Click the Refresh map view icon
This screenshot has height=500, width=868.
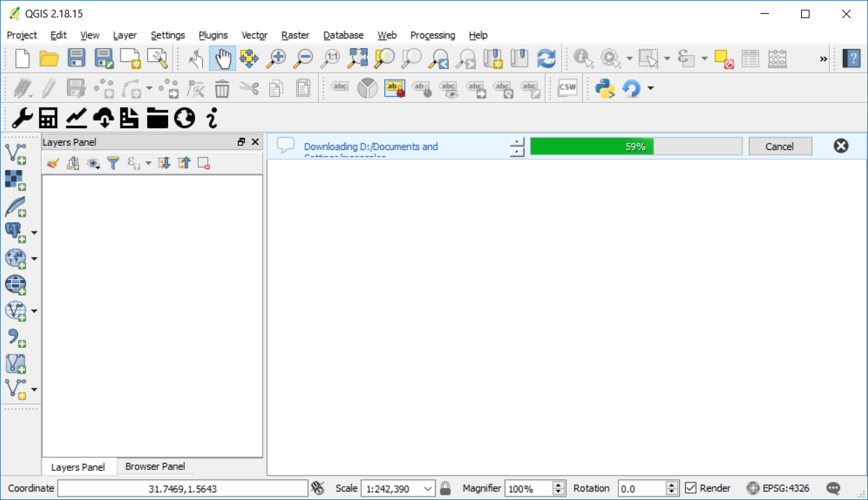click(547, 59)
